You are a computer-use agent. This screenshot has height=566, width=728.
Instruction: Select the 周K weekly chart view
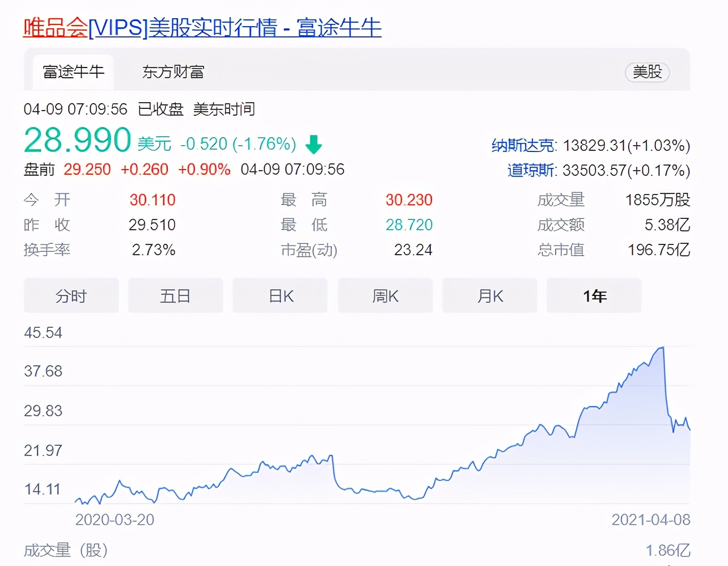click(x=385, y=295)
